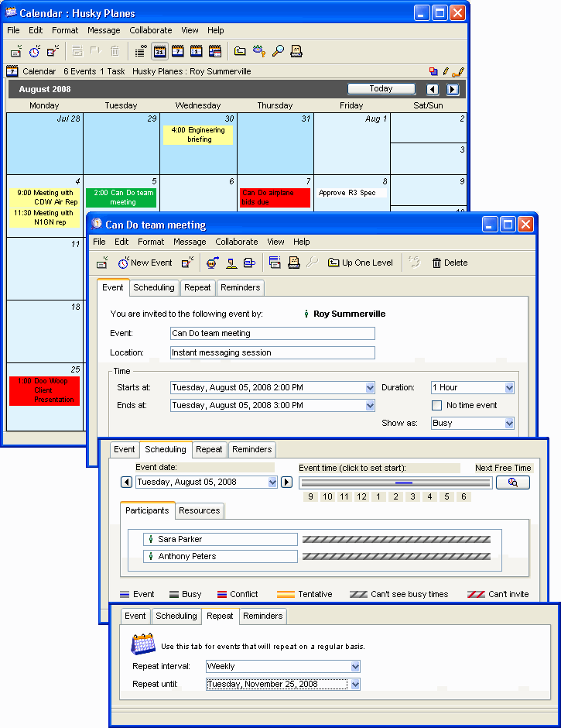Click the Location input field

272,352
